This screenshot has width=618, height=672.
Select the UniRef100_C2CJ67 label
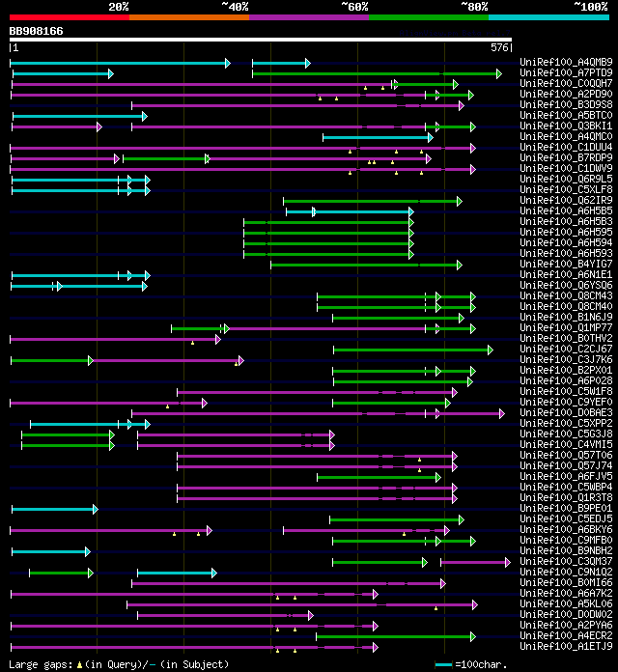point(566,349)
